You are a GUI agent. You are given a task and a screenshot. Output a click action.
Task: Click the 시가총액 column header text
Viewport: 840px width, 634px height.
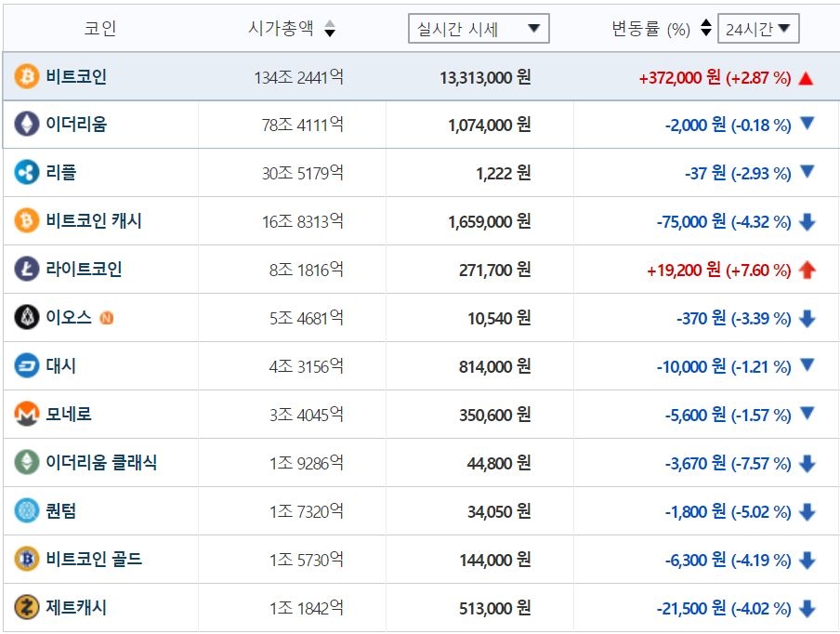click(282, 29)
